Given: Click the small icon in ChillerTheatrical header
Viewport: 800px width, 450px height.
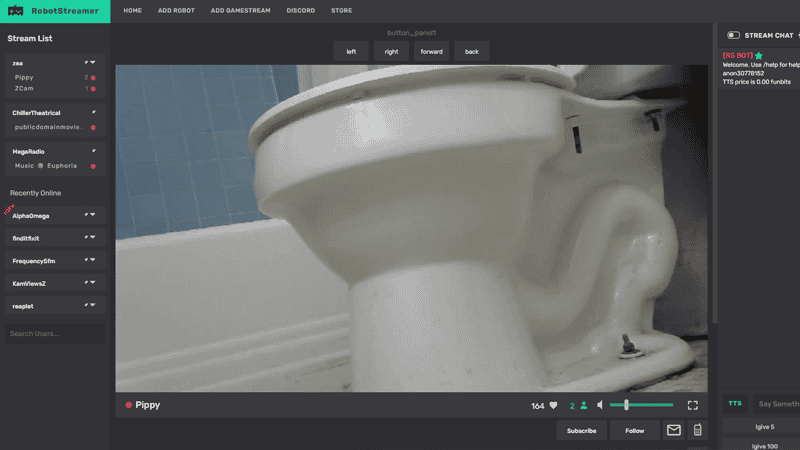Looking at the screenshot, I should pos(94,112).
